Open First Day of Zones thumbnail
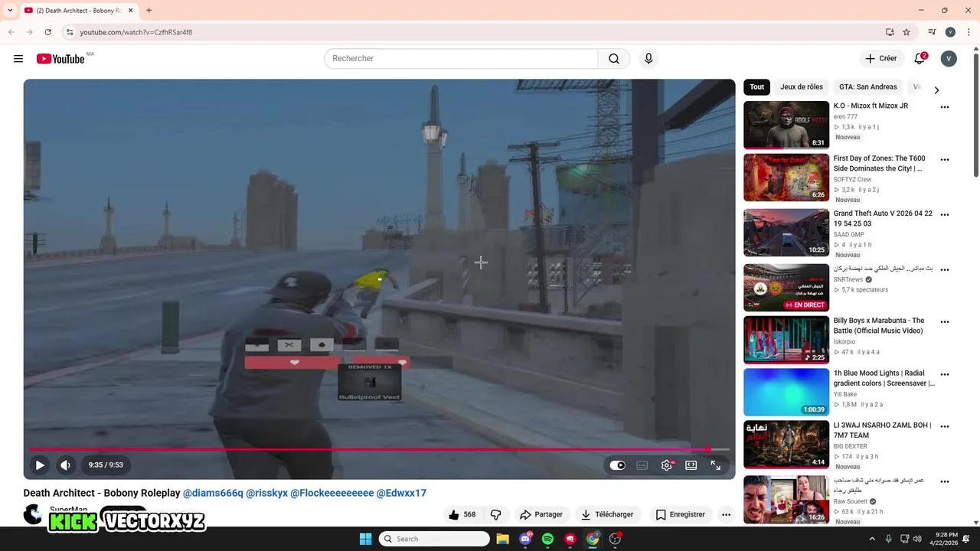 pos(786,178)
